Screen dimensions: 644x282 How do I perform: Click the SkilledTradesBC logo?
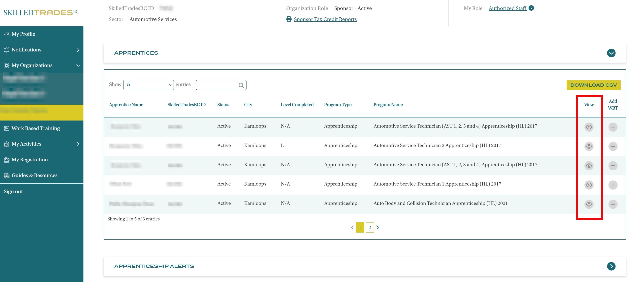click(41, 12)
